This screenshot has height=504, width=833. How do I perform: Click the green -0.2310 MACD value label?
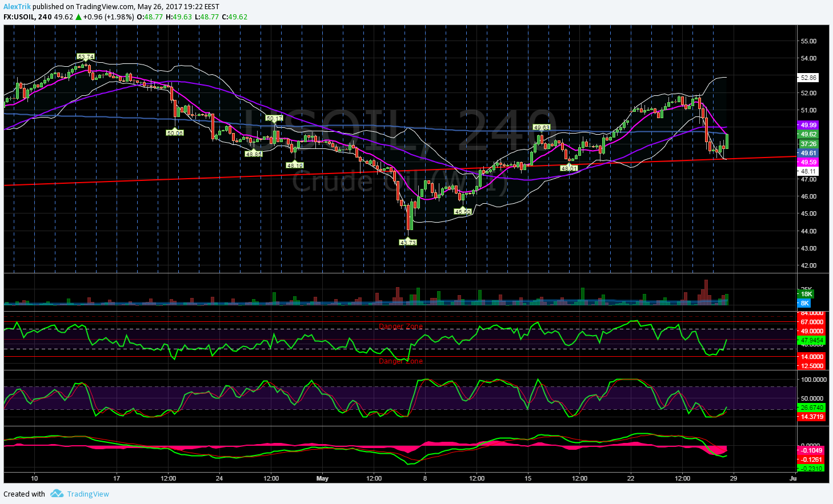811,469
